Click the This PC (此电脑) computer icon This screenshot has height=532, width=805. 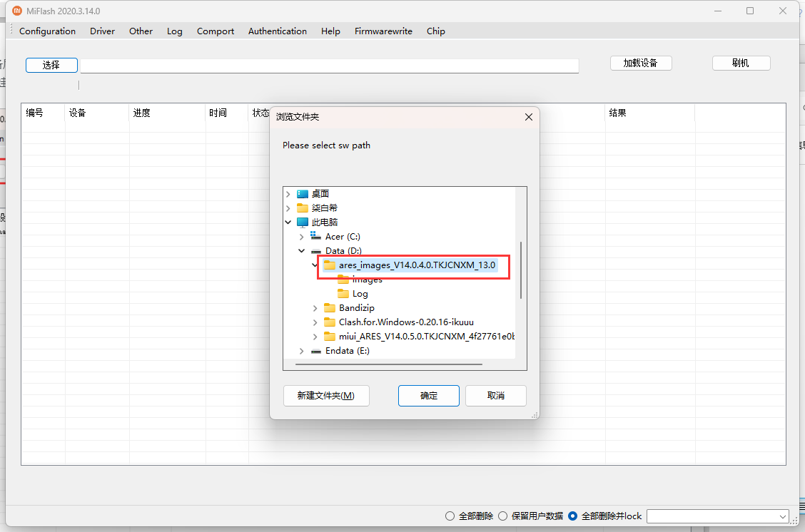(303, 222)
